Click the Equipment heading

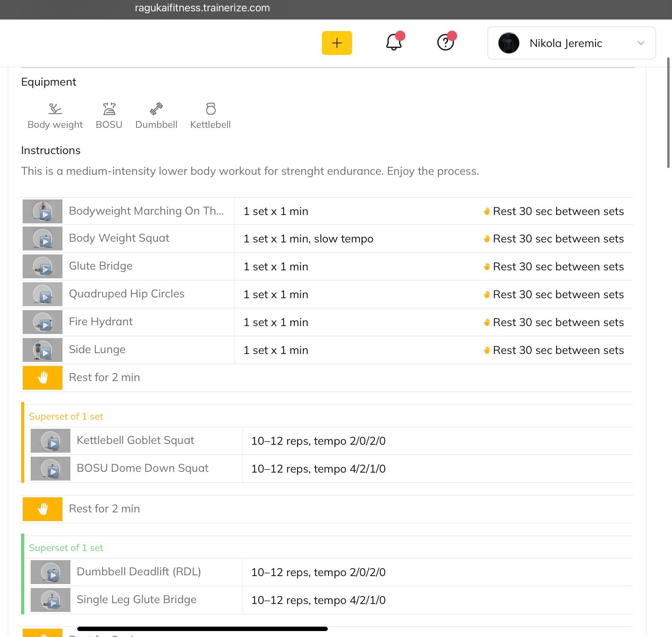(49, 82)
